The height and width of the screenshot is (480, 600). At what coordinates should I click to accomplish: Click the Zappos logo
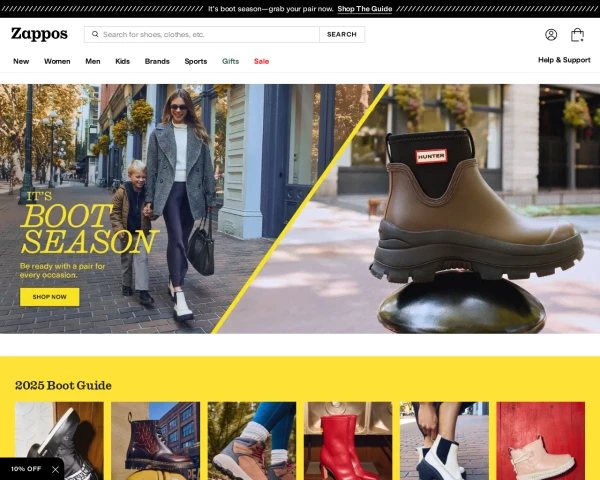point(39,34)
